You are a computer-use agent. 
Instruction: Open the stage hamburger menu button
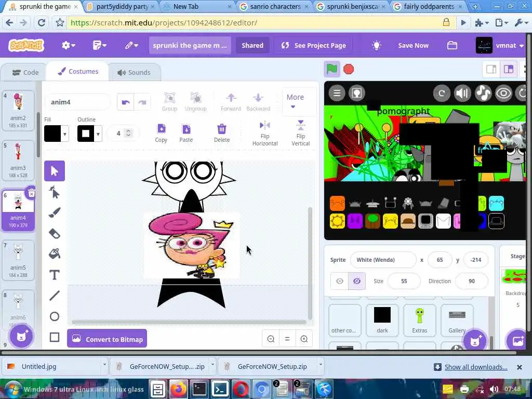pyautogui.click(x=337, y=93)
